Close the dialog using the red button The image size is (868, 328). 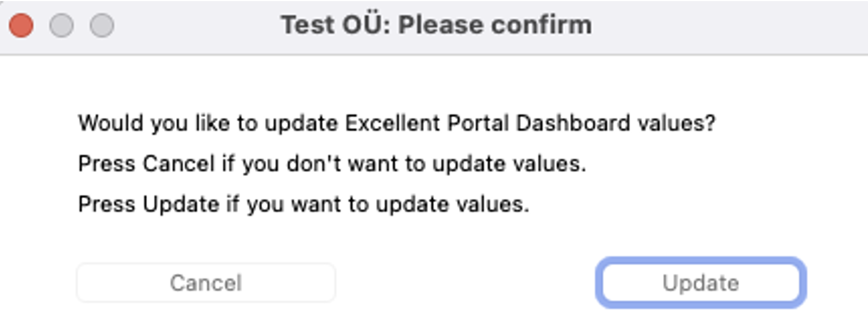pos(21,26)
